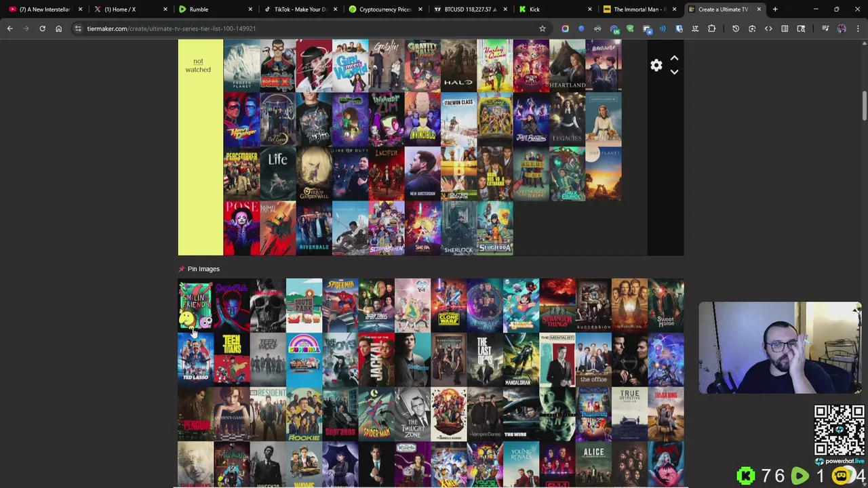Select the Henry Danger poster
868x488 pixels.
coord(241,120)
